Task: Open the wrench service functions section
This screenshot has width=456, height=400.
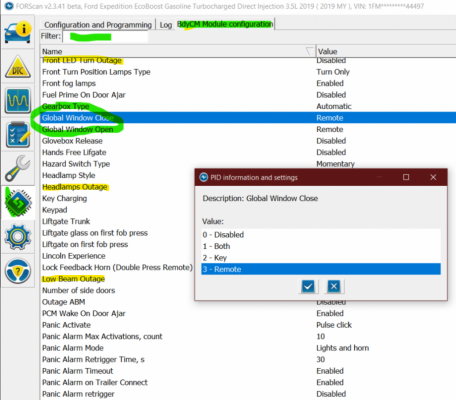Action: click(18, 169)
